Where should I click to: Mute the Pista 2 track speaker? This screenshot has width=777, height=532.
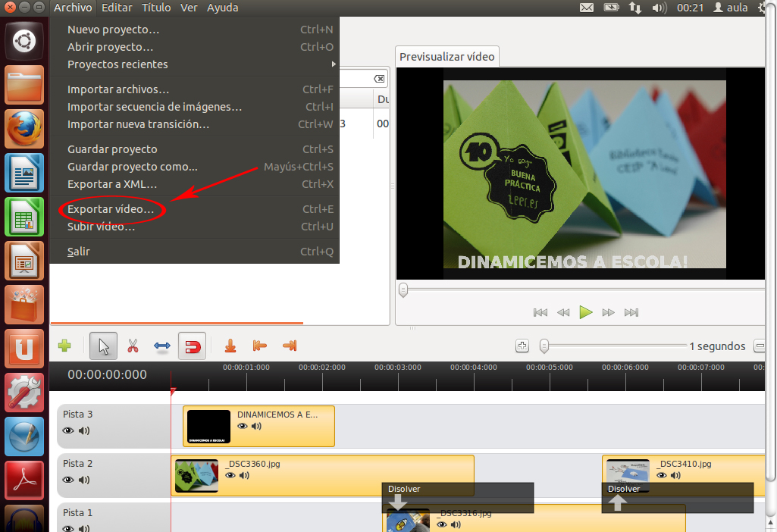(x=84, y=480)
